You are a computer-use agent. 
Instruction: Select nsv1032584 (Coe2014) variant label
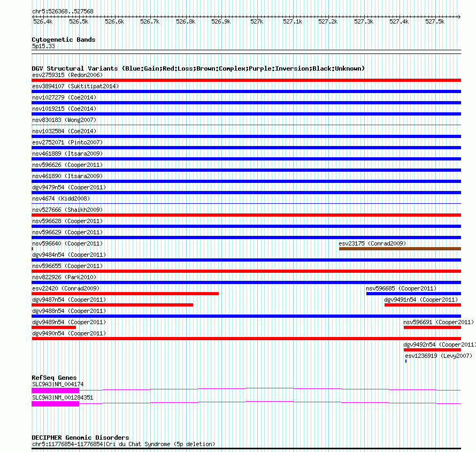(x=64, y=131)
